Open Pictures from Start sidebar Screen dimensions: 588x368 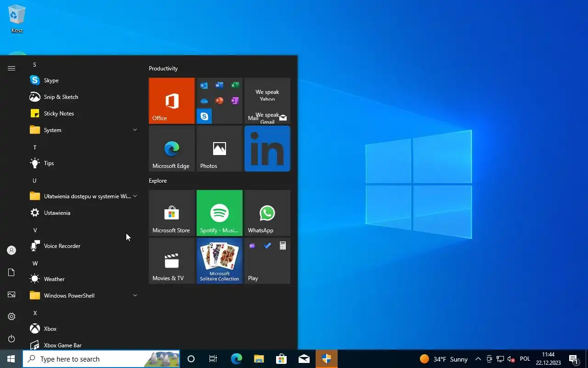(x=11, y=294)
